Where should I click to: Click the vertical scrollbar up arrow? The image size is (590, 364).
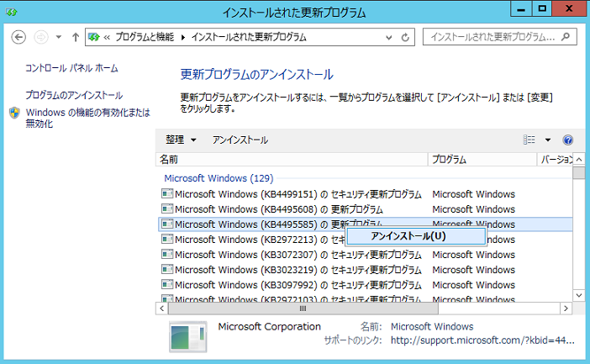(x=579, y=160)
